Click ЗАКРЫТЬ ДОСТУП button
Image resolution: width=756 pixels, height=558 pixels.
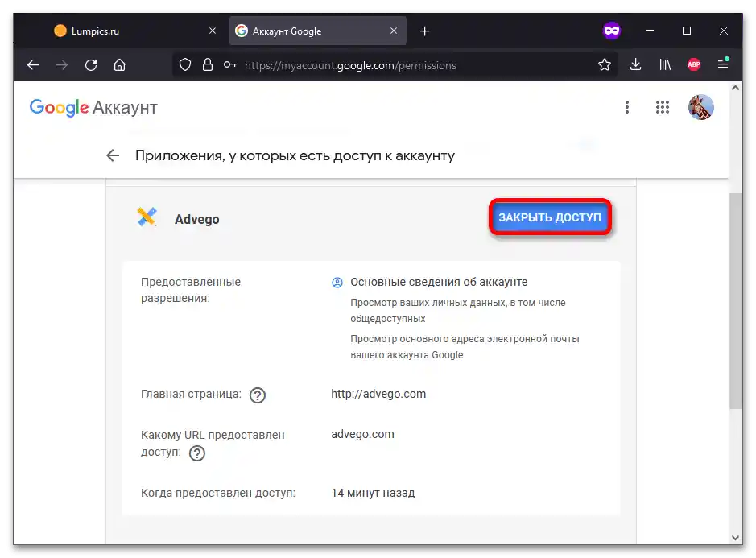point(550,217)
